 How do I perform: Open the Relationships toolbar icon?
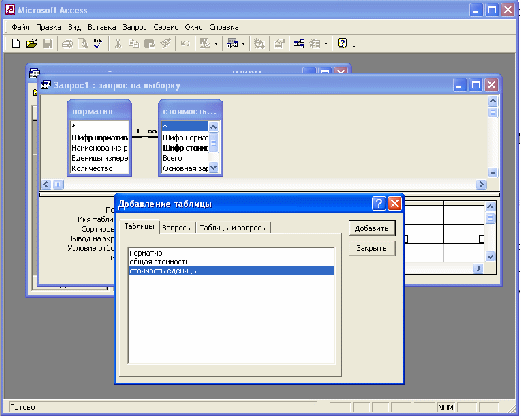click(299, 43)
